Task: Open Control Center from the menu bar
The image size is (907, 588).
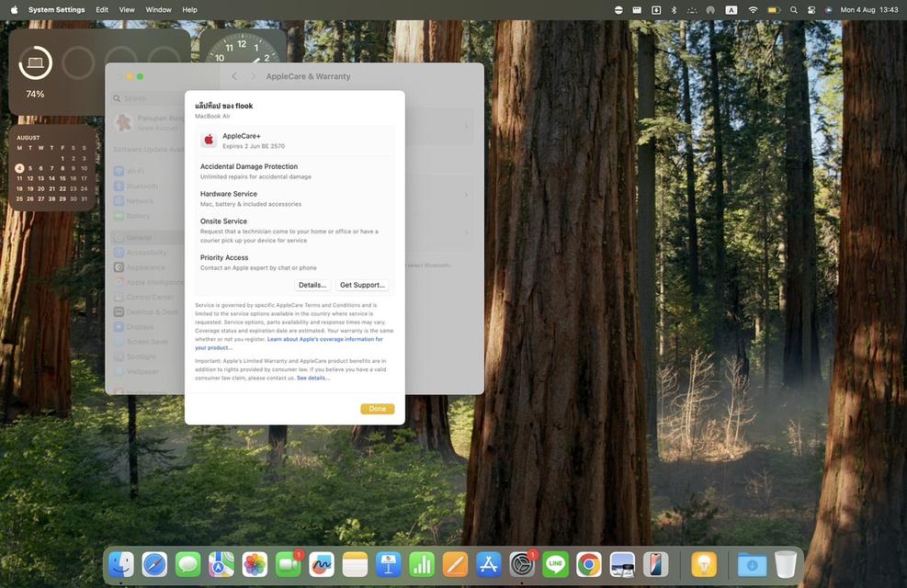Action: point(811,10)
